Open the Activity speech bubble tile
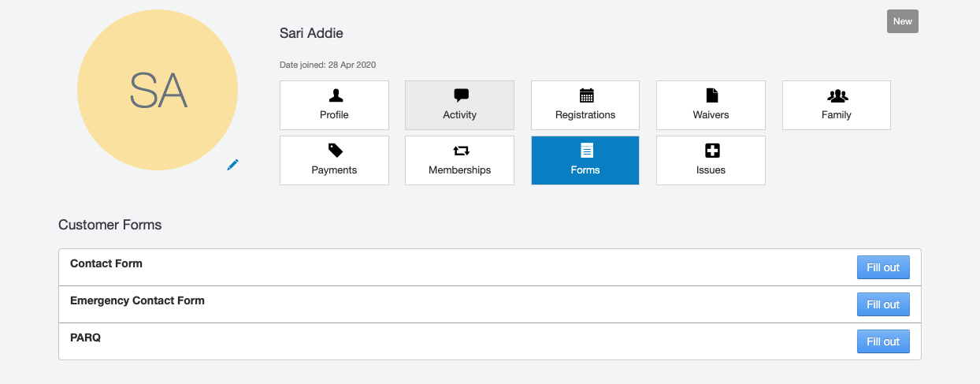Screen dimensions: 980x384 tap(459, 105)
